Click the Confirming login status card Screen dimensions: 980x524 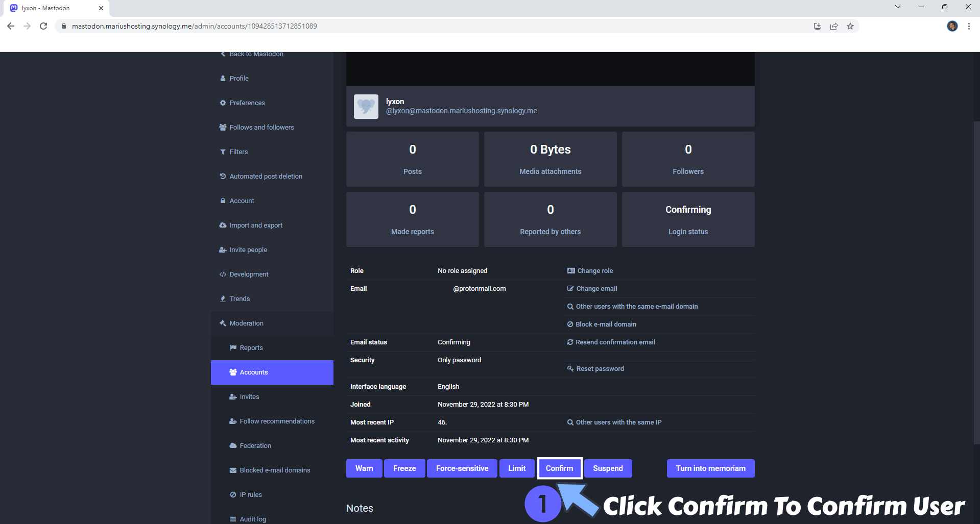[x=688, y=219]
